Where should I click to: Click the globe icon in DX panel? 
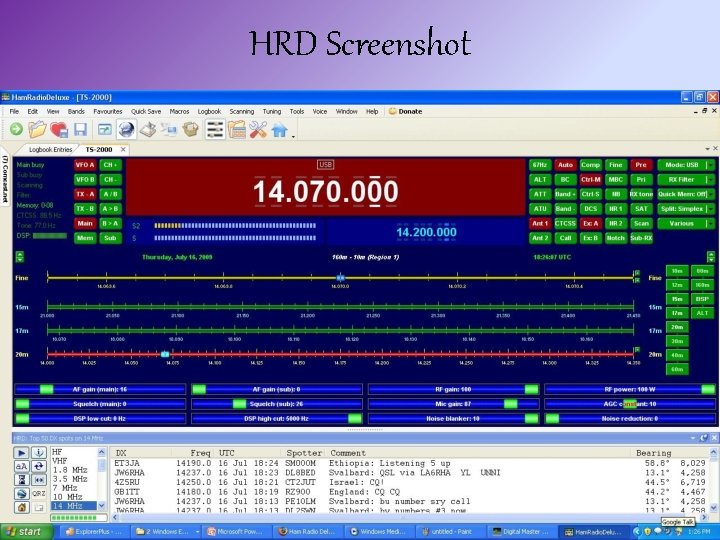click(21, 494)
